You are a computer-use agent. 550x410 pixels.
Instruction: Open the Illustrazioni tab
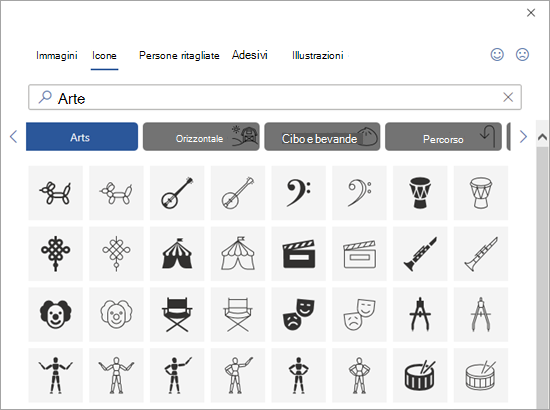click(x=318, y=55)
